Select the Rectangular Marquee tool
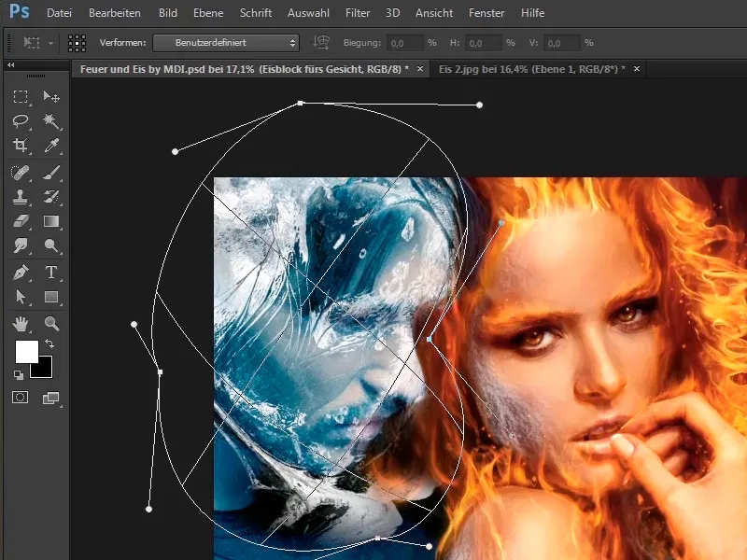 point(21,97)
